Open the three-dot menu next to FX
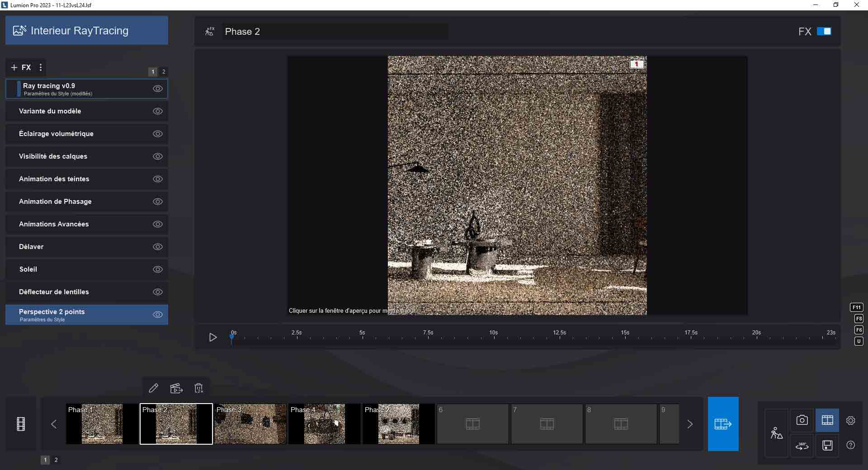 [40, 67]
